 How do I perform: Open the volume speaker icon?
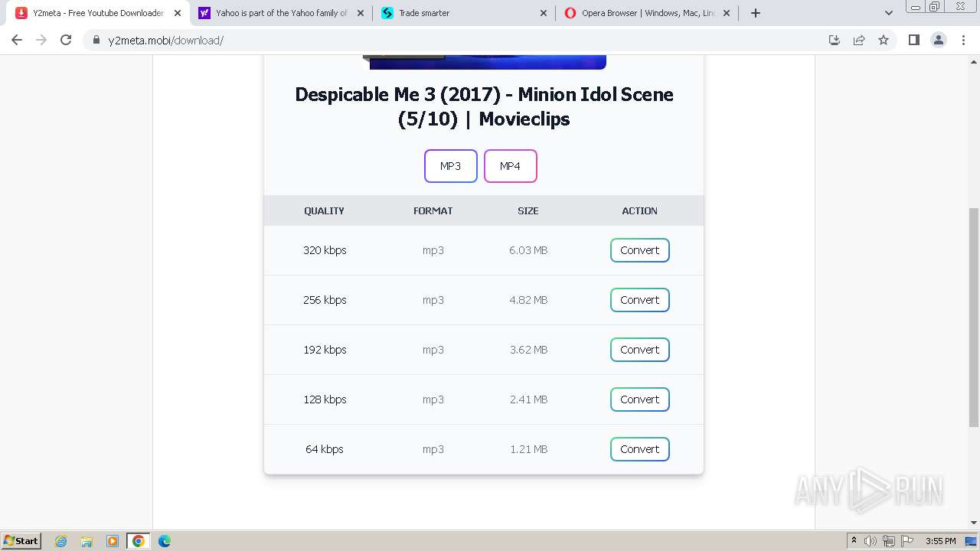click(871, 541)
